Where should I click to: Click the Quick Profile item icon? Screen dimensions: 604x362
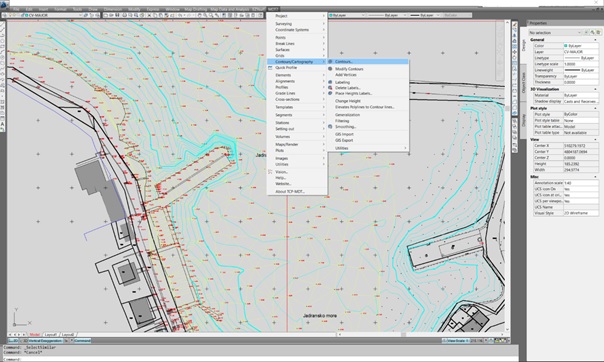click(x=270, y=68)
